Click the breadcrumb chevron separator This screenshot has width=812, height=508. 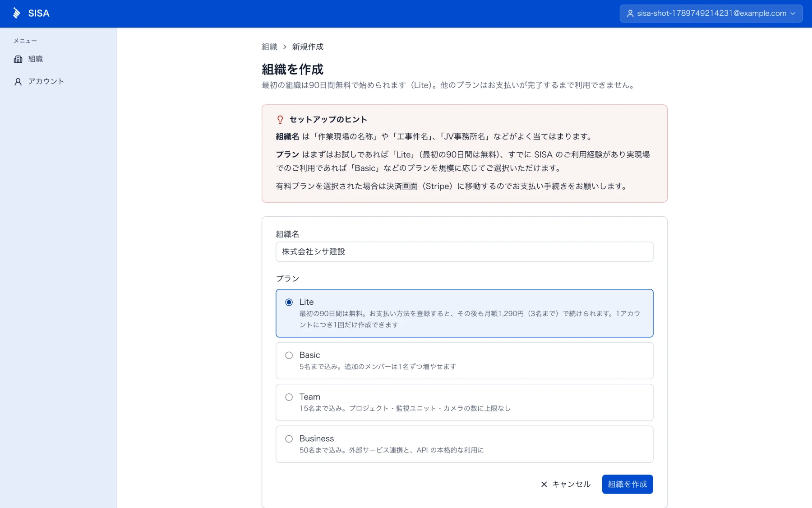pos(285,47)
